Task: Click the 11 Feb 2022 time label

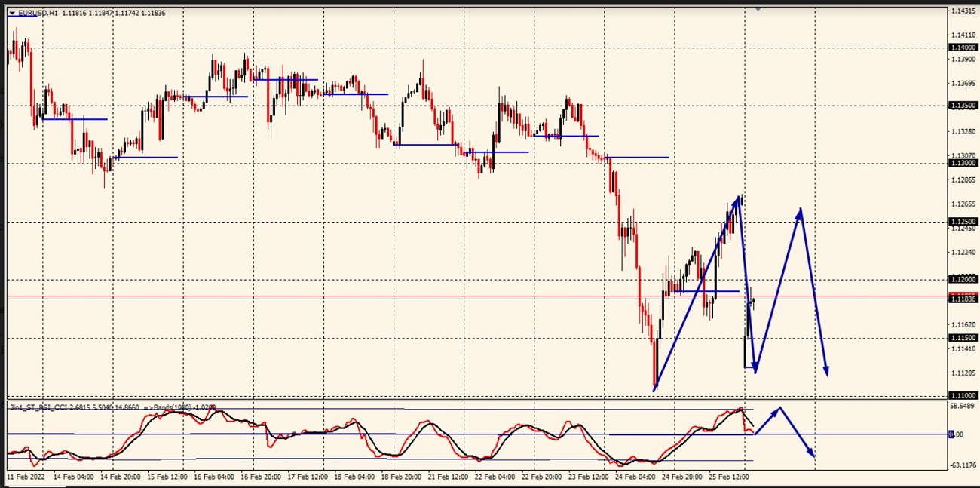Action: pos(26,477)
